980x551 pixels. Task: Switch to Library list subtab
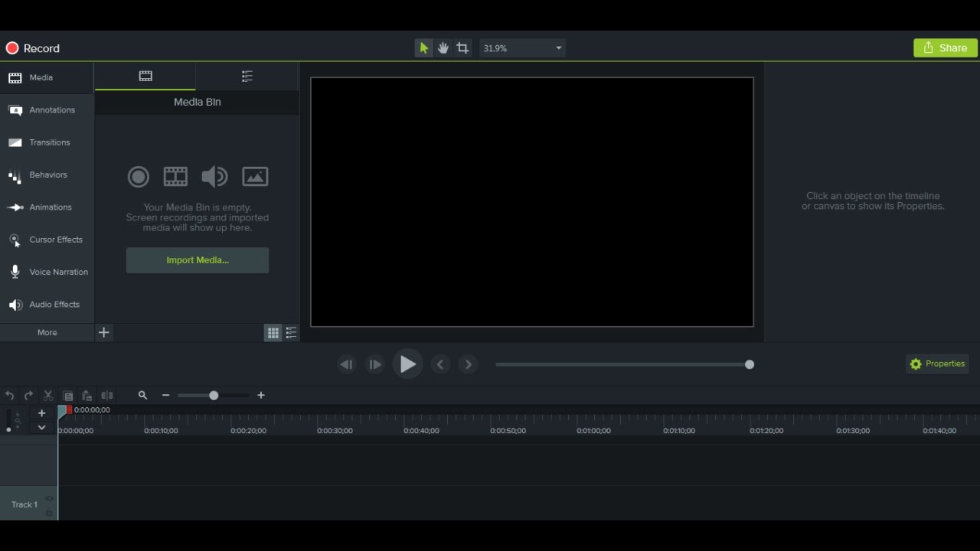pyautogui.click(x=247, y=76)
